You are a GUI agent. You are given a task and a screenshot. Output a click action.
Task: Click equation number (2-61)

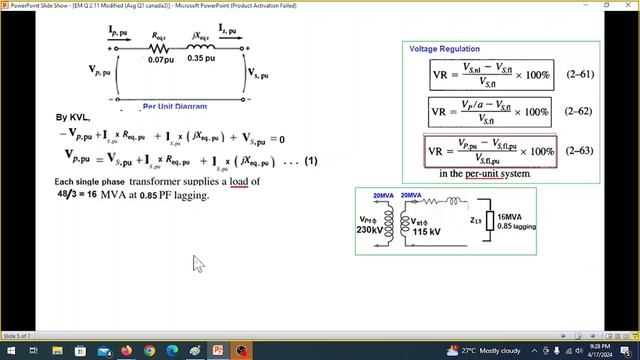pyautogui.click(x=580, y=74)
